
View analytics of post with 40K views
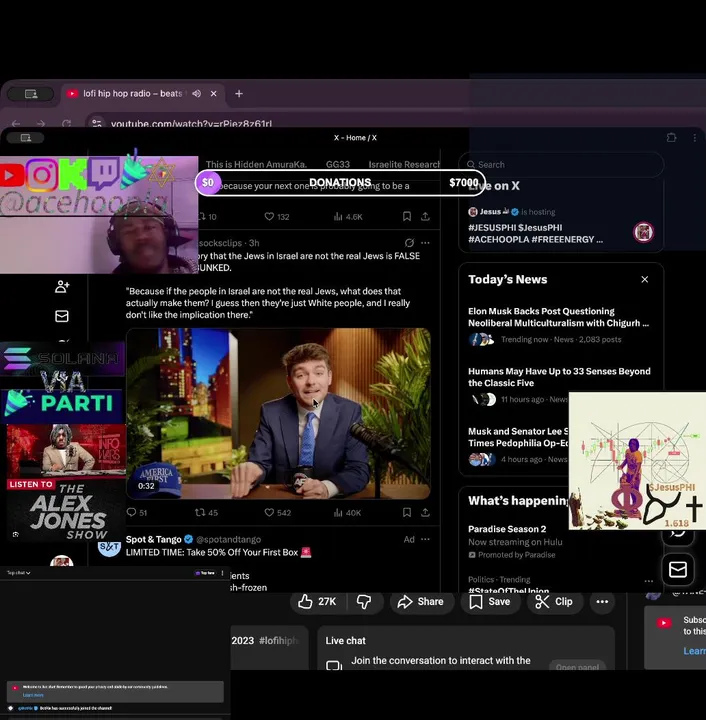pos(347,512)
